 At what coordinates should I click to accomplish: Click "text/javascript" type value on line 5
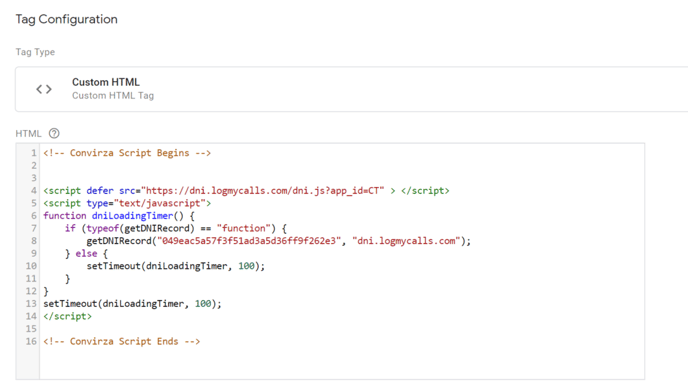[x=160, y=203]
